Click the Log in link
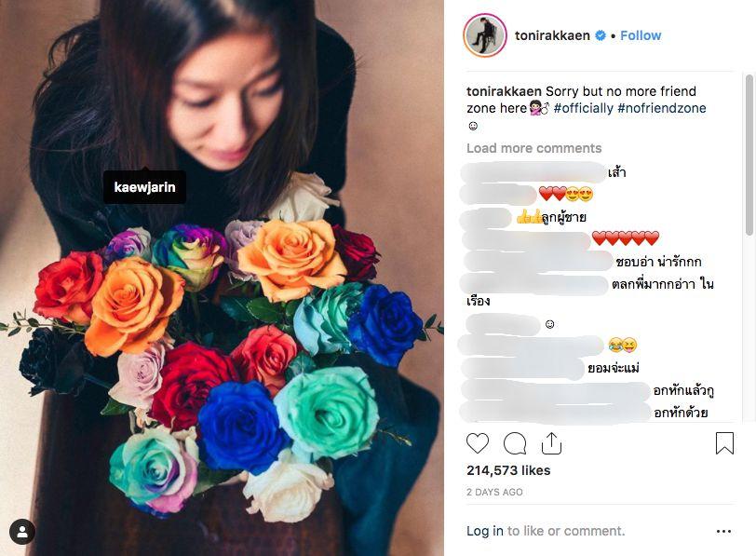Image resolution: width=756 pixels, height=556 pixels. pos(485,531)
